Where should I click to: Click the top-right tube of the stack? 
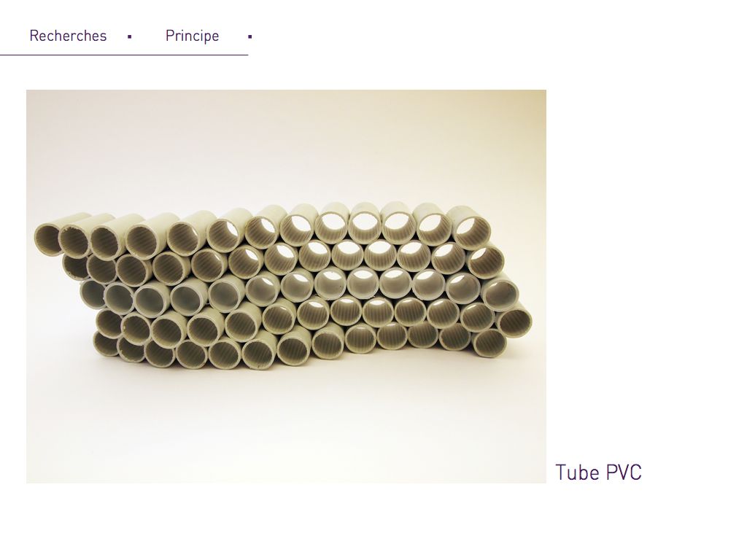472,231
